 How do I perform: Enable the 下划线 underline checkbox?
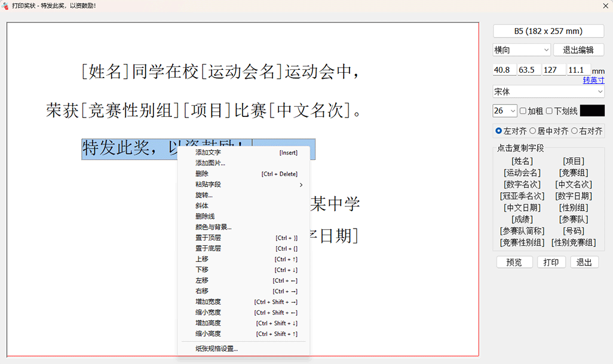click(x=549, y=111)
